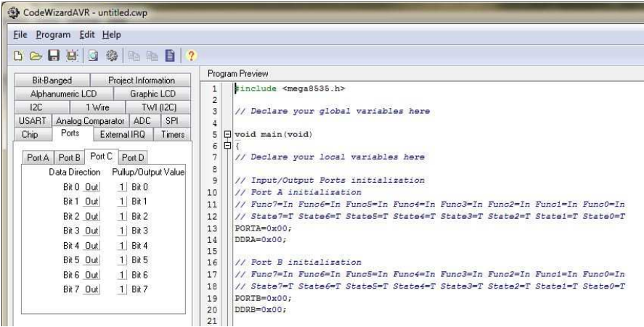Switch to the Alphanumeric LCD tab
644x327 pixels.
(64, 94)
